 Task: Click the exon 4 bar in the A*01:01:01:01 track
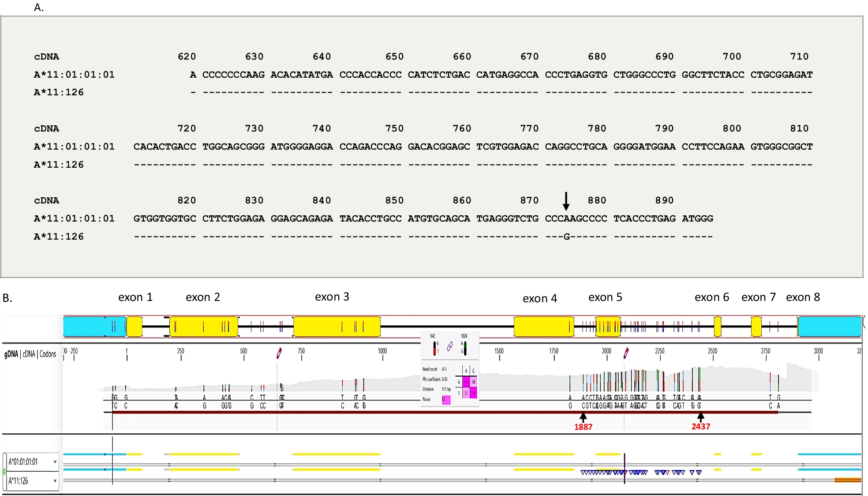point(544,454)
